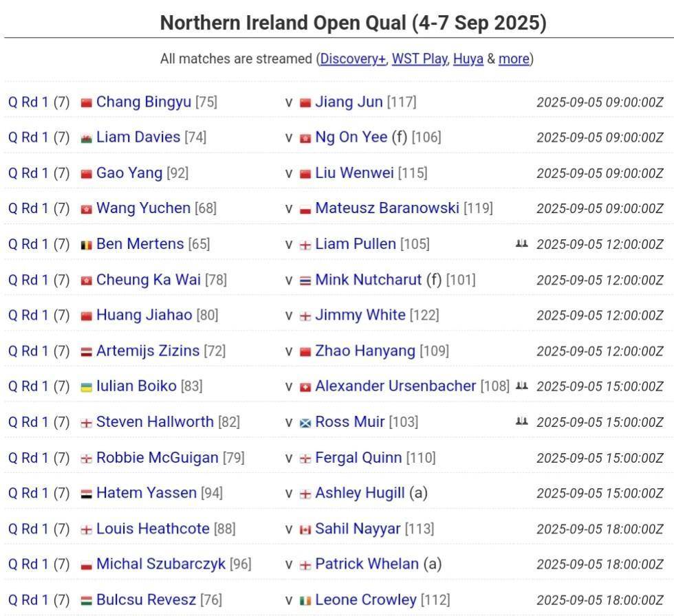Click the Belgian flag next to Ben Mertens
Screen dimensions: 674x616
[87, 245]
